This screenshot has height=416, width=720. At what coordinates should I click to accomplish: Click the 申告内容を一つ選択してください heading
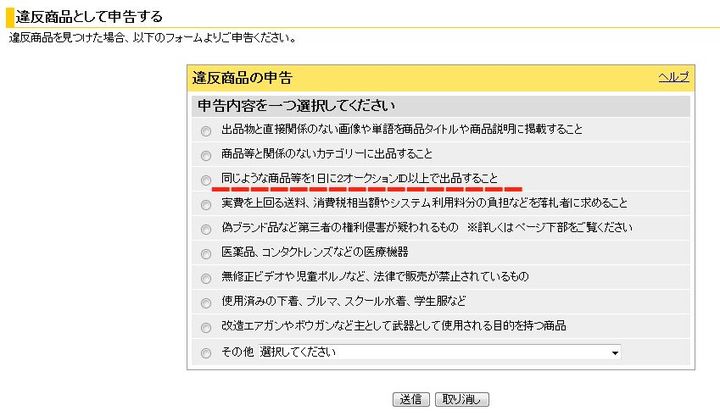296,106
